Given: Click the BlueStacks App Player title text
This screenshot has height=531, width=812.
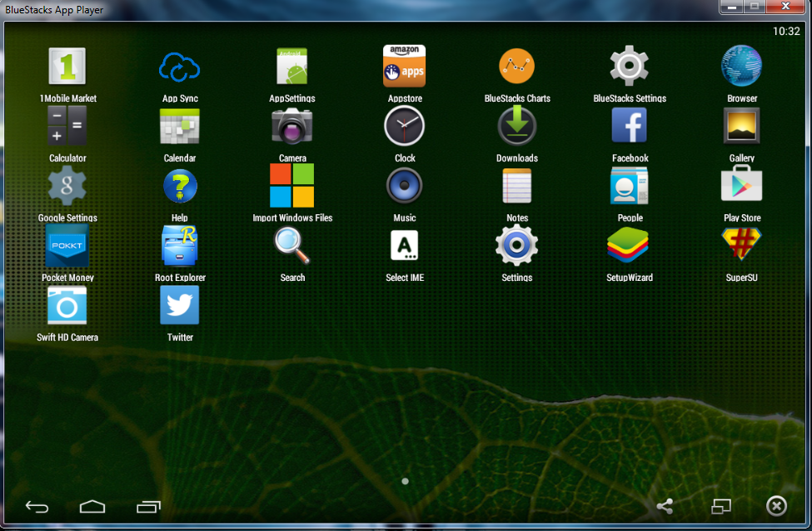Looking at the screenshot, I should coord(54,10).
